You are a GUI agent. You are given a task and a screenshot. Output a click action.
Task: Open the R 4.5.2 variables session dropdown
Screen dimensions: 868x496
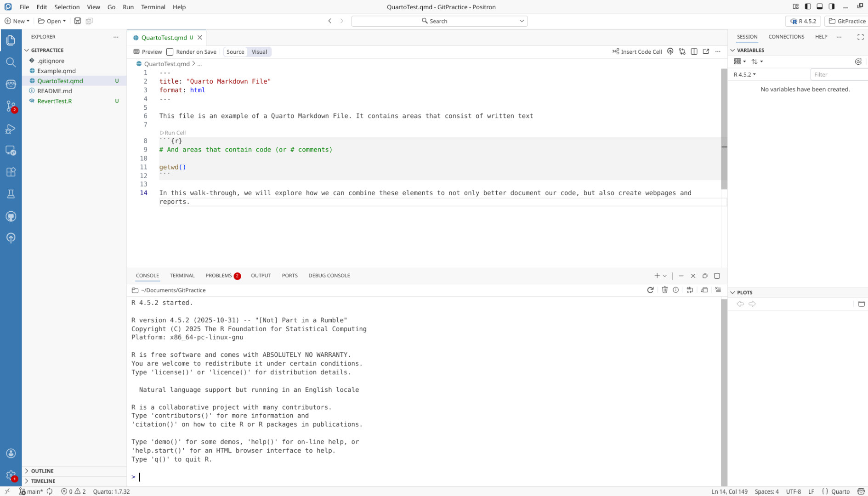click(x=745, y=74)
